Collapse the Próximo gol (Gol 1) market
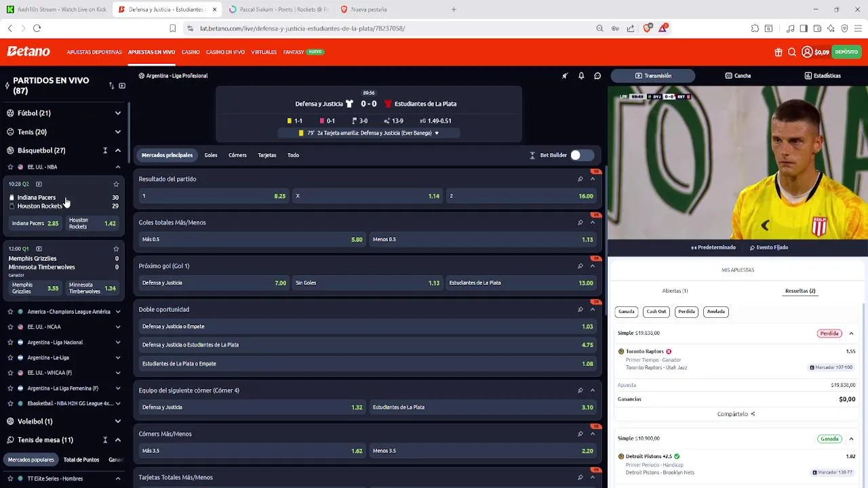This screenshot has width=868, height=488. point(593,266)
